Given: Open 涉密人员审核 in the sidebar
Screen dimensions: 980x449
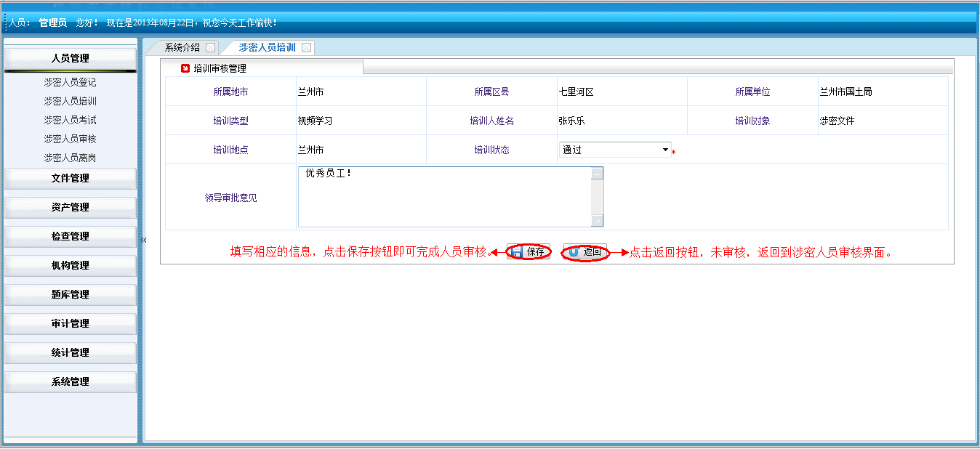Looking at the screenshot, I should (70, 139).
